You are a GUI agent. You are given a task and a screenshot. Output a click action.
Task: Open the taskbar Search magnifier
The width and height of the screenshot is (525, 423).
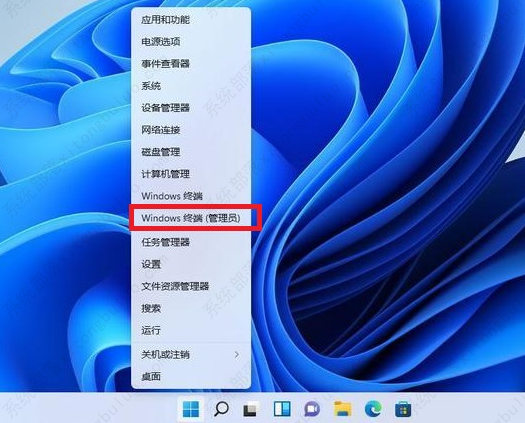coord(221,409)
